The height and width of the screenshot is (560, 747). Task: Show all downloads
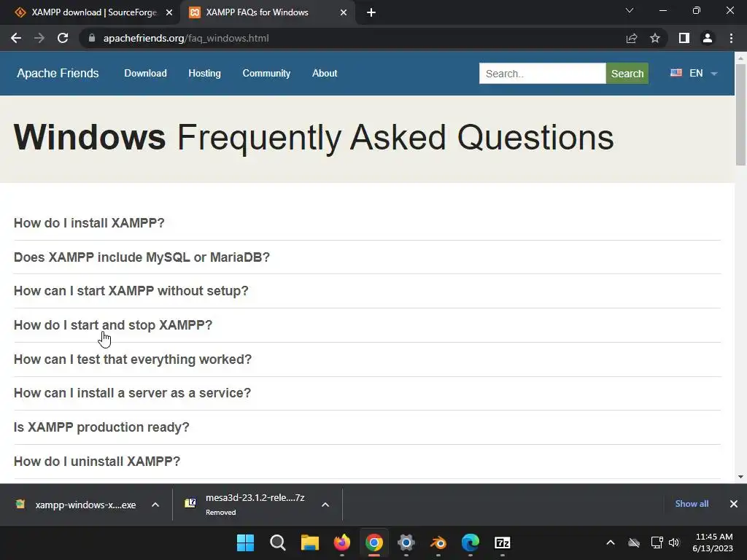(692, 504)
